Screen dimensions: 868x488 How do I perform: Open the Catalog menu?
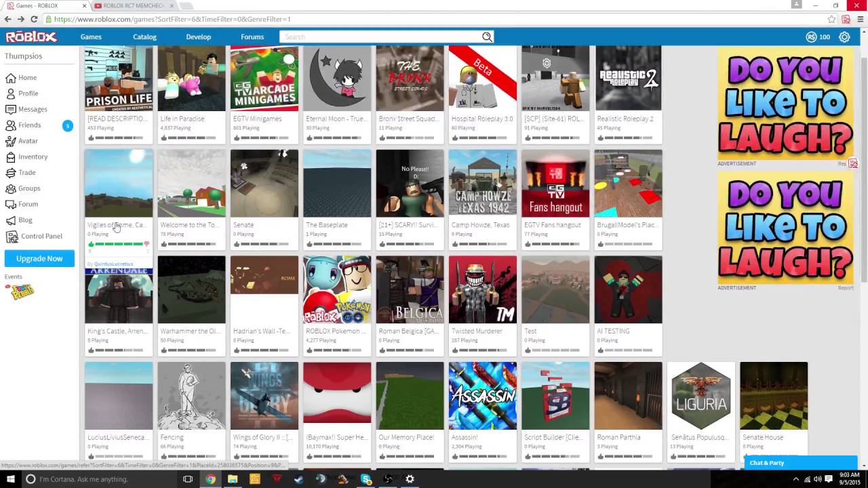tap(144, 37)
